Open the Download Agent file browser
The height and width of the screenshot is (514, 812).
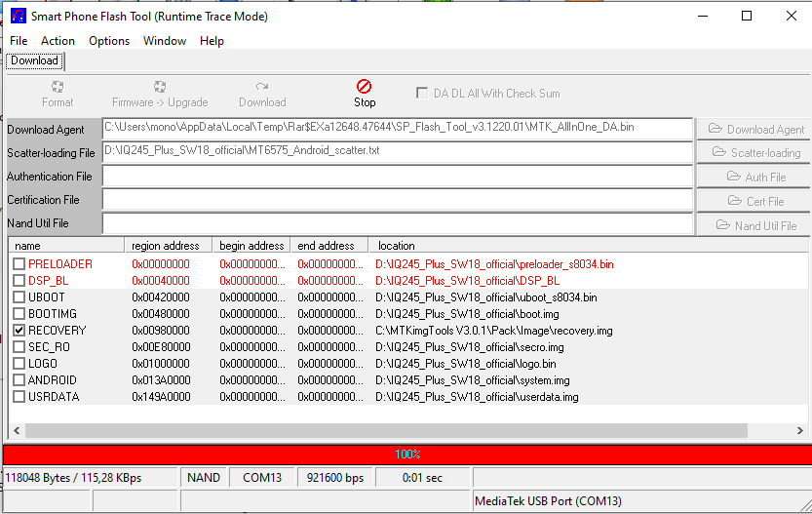[x=755, y=129]
